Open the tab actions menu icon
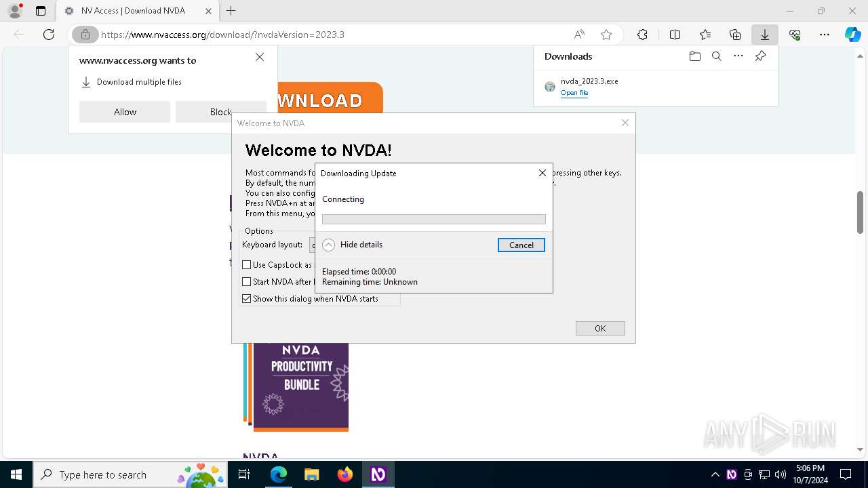868x488 pixels. click(x=41, y=11)
